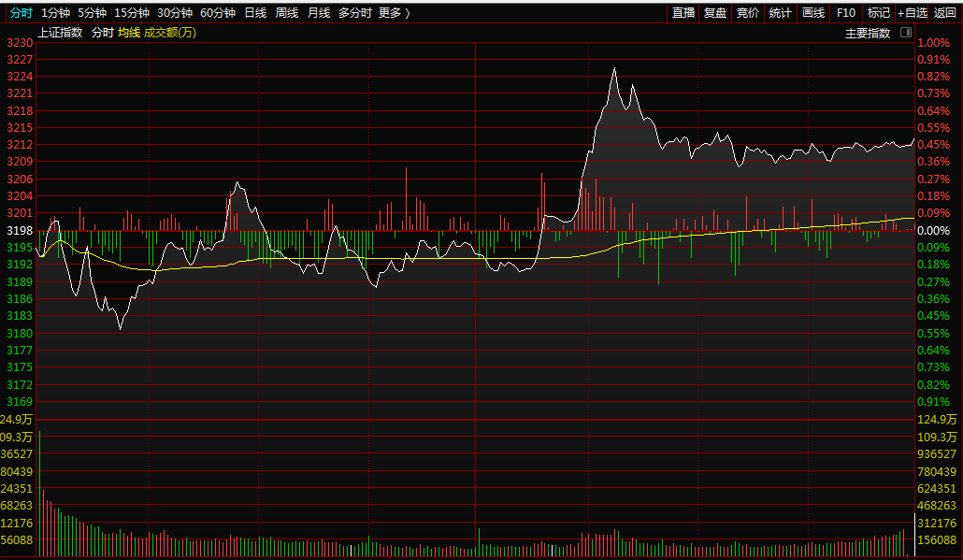Open the 多分时 multi-day view
The image size is (963, 560).
(x=354, y=13)
